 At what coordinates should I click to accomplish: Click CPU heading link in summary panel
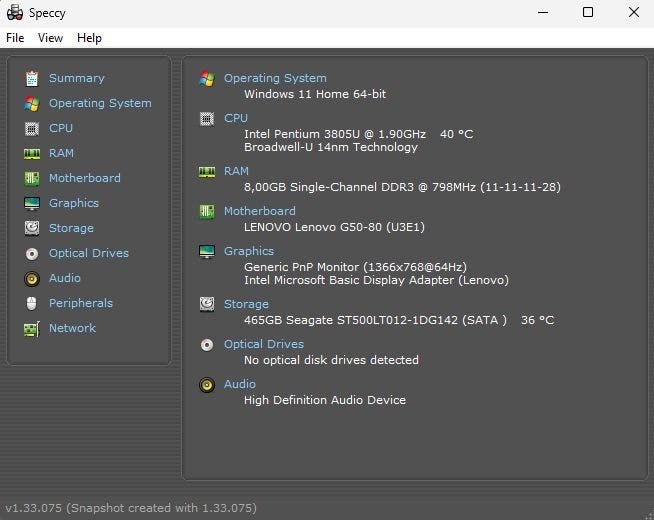coord(236,118)
